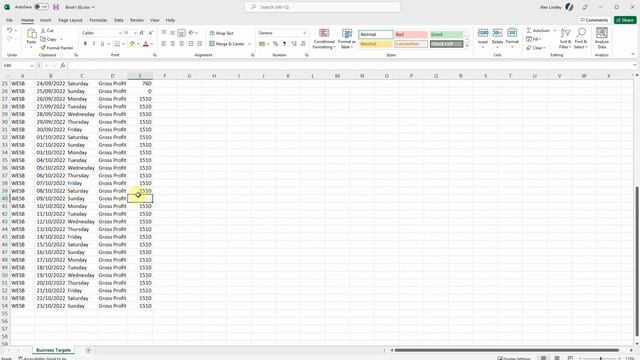Add a new sheet with the plus icon
The image size is (640, 360).
point(88,350)
